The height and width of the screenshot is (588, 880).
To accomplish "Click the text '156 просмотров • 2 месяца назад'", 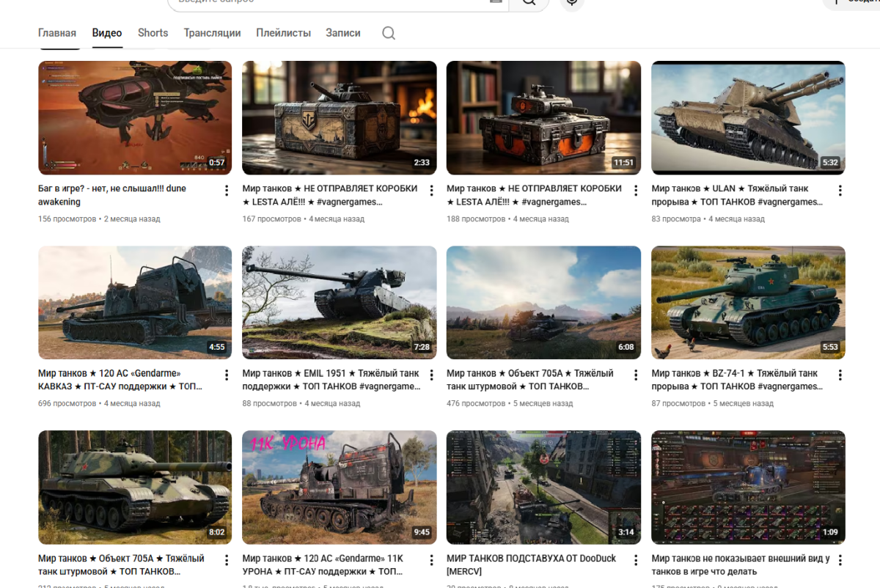I will click(x=99, y=218).
